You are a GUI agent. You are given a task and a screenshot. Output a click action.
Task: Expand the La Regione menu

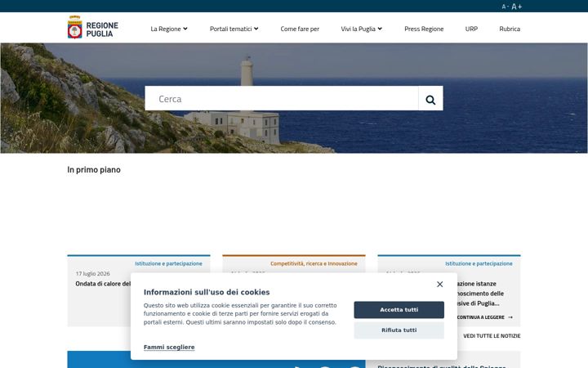click(x=169, y=29)
